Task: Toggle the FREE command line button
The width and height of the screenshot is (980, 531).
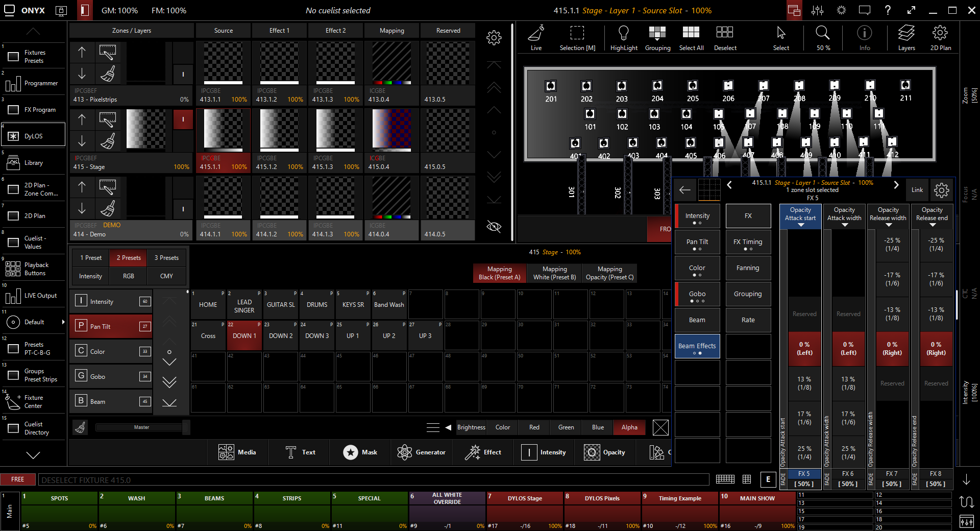Action: (18, 479)
